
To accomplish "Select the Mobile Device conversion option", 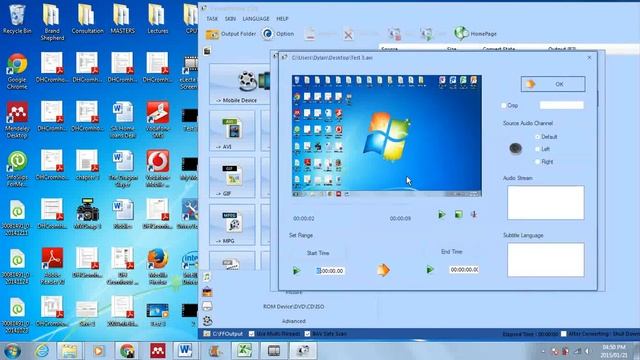I will coord(240,84).
